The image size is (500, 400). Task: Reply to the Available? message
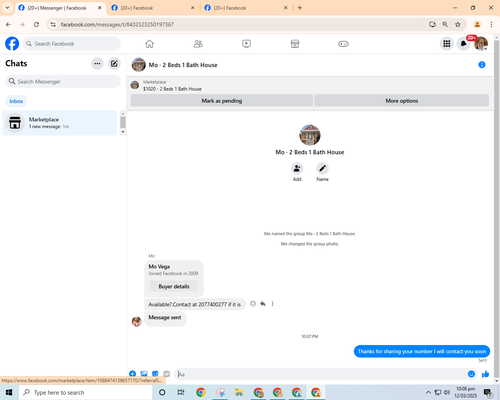point(263,304)
